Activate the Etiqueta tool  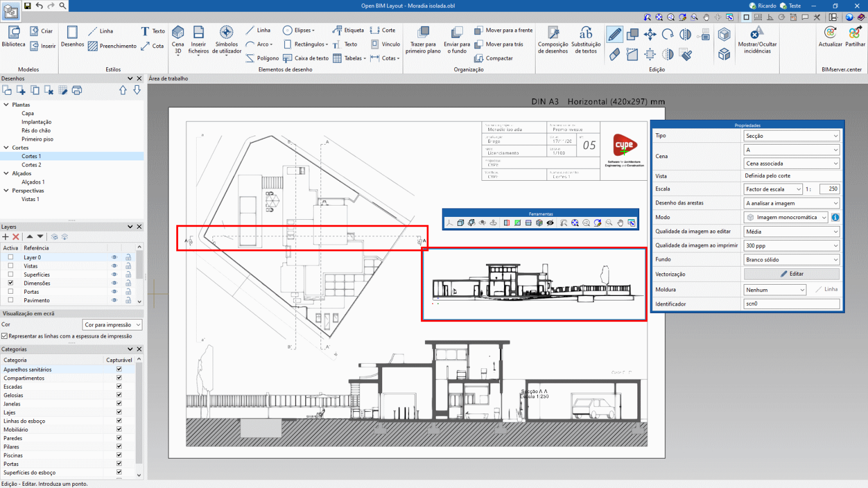(x=348, y=30)
